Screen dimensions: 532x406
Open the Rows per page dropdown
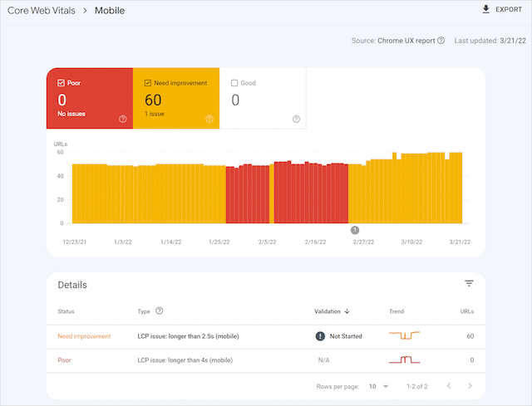tap(378, 386)
